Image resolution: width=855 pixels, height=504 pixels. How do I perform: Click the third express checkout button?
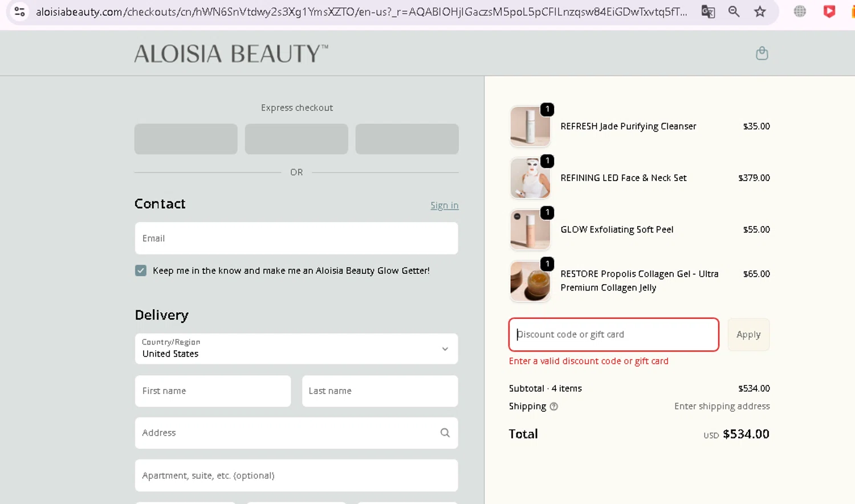pos(407,139)
